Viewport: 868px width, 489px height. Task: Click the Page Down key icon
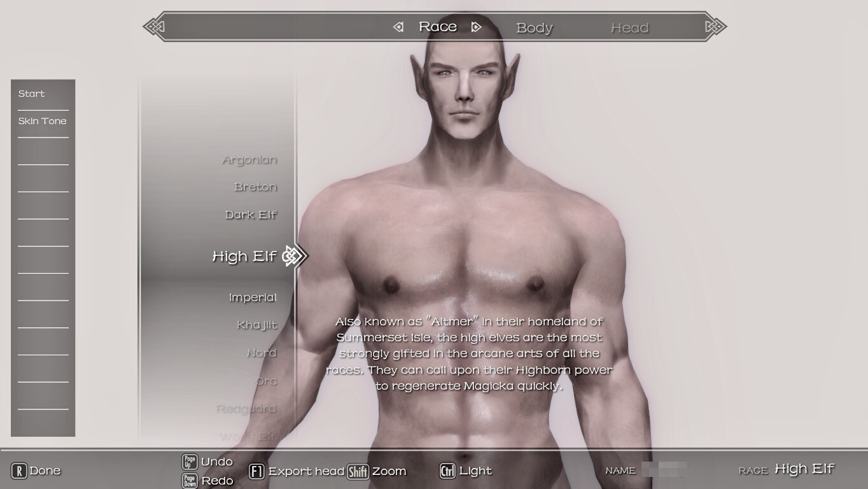(190, 481)
